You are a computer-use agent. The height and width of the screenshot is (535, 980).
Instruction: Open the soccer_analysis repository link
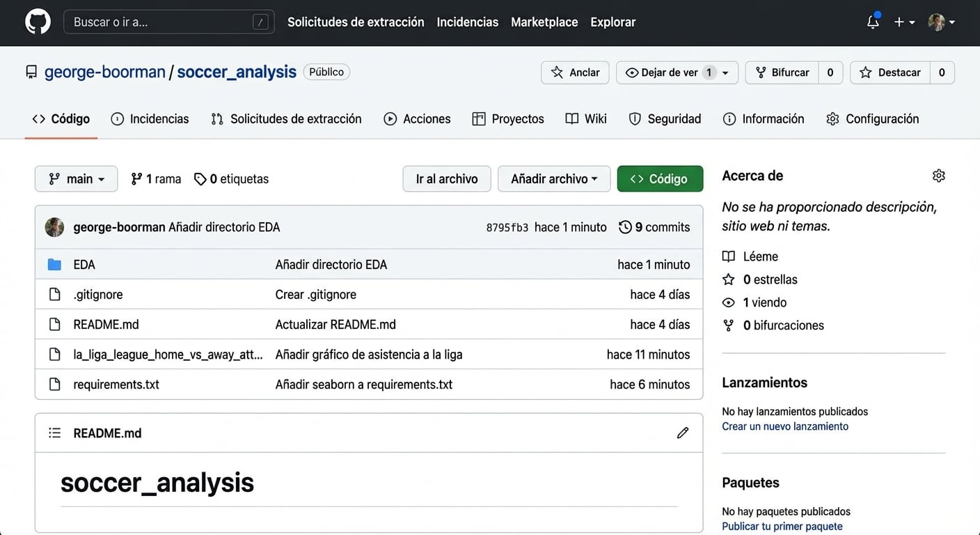click(x=237, y=72)
